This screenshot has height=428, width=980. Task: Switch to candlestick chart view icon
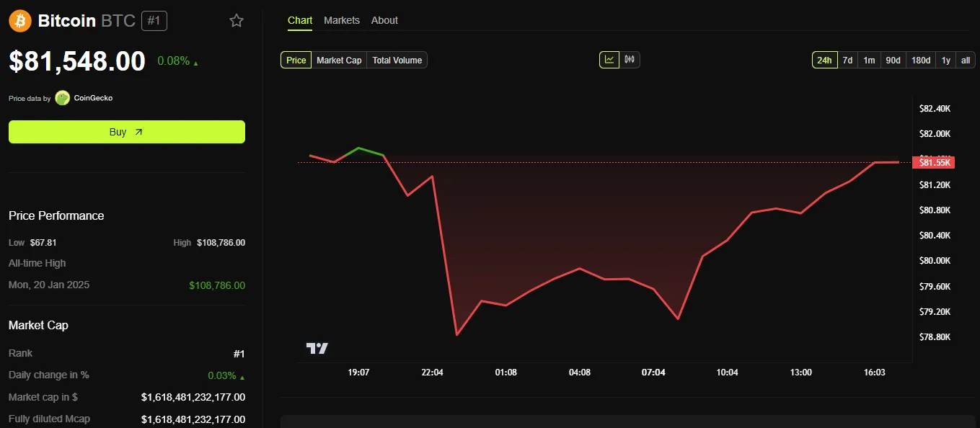[630, 60]
